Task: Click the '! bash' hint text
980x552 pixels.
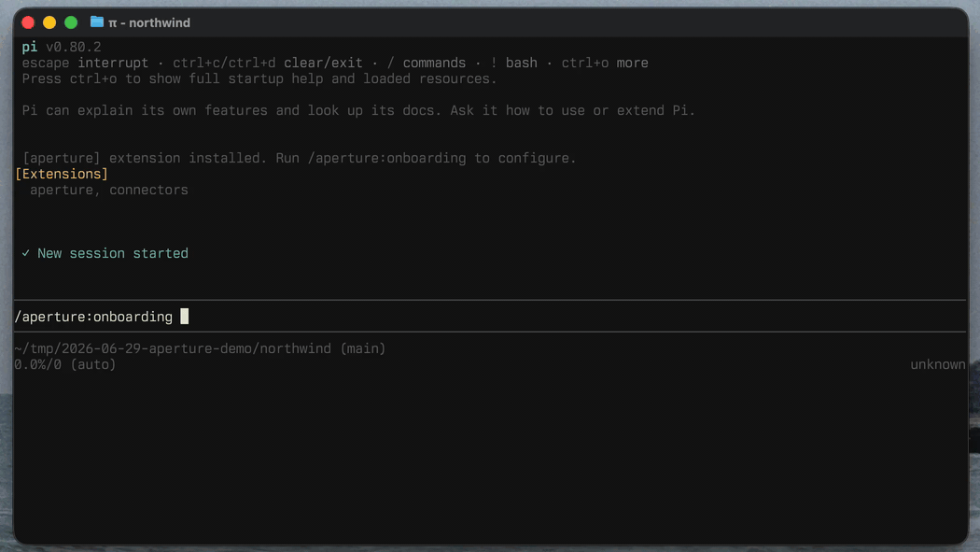Action: tap(513, 64)
